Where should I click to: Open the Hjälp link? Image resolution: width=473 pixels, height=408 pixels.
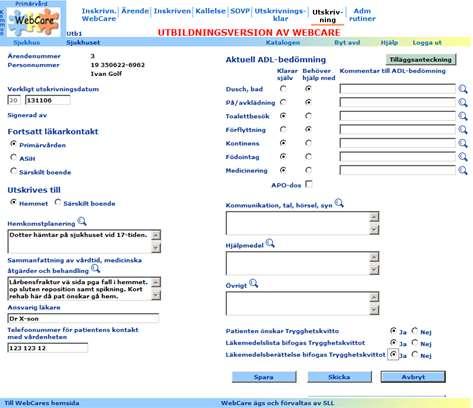pyautogui.click(x=389, y=43)
